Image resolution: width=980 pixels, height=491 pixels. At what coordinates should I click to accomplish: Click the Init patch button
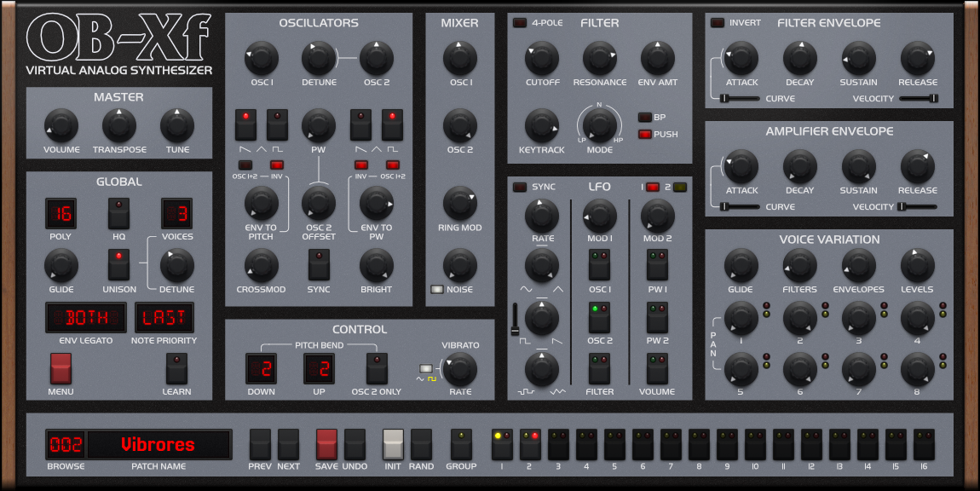tap(393, 445)
